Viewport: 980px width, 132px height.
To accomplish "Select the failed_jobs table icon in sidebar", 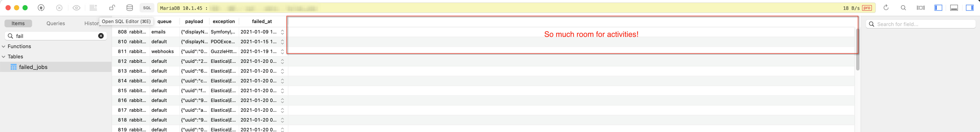I will coord(14,67).
